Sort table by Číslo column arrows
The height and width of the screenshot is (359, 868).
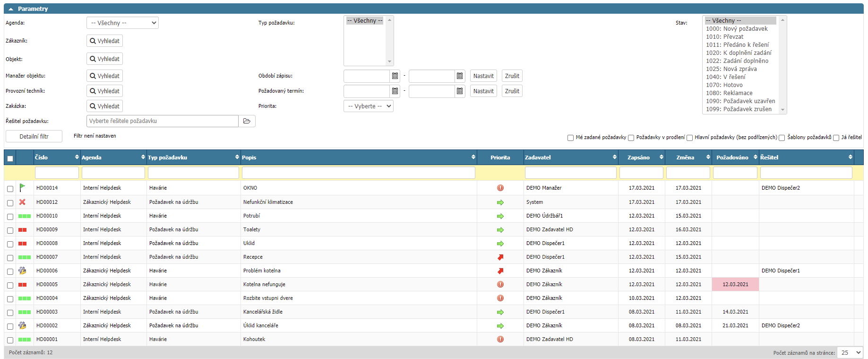pos(77,157)
